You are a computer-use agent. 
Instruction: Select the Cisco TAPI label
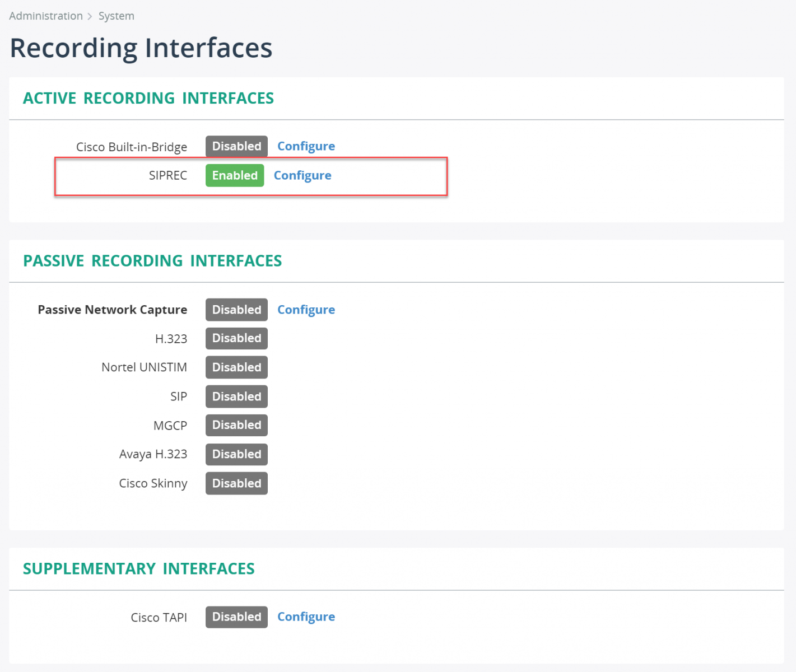[159, 617]
